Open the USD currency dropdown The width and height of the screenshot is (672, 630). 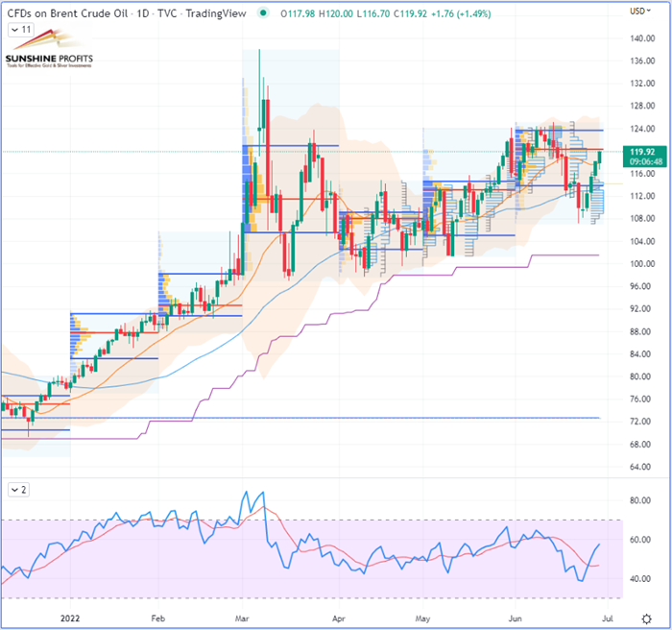tap(640, 11)
